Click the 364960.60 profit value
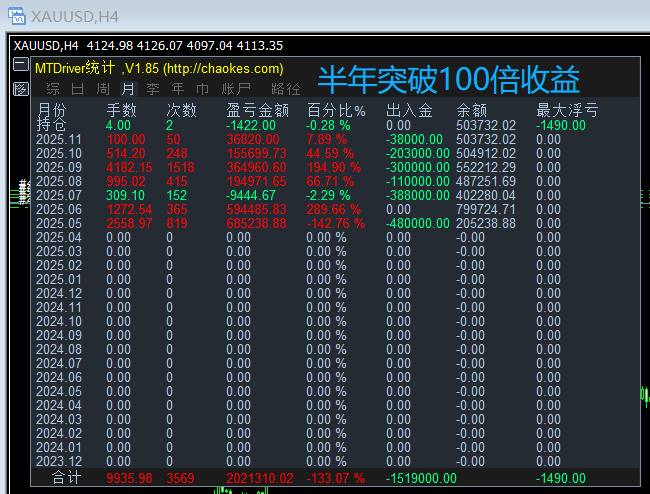650x494 pixels. pyautogui.click(x=256, y=167)
